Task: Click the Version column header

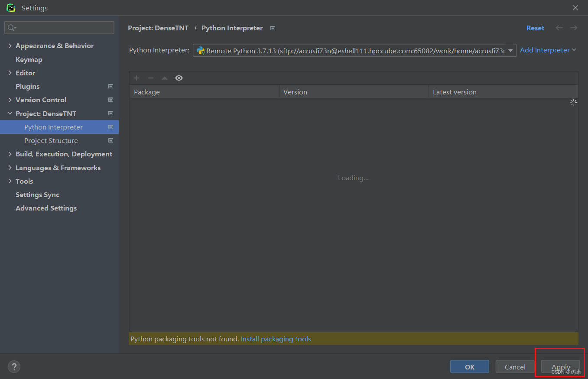Action: pos(354,92)
